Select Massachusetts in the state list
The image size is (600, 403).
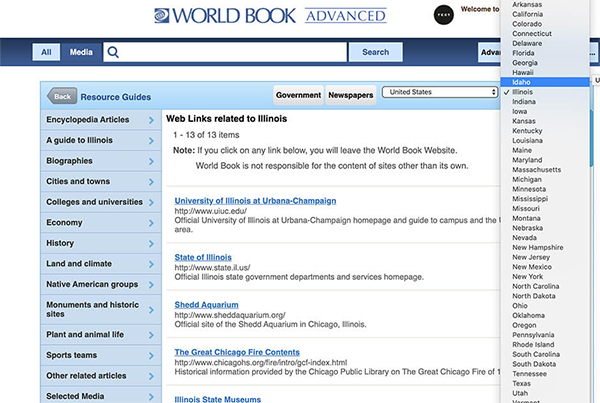point(545,170)
